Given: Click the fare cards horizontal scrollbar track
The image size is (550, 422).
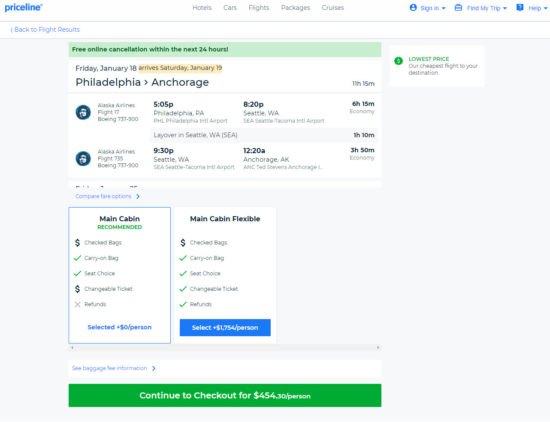Looking at the screenshot, I should (x=225, y=348).
